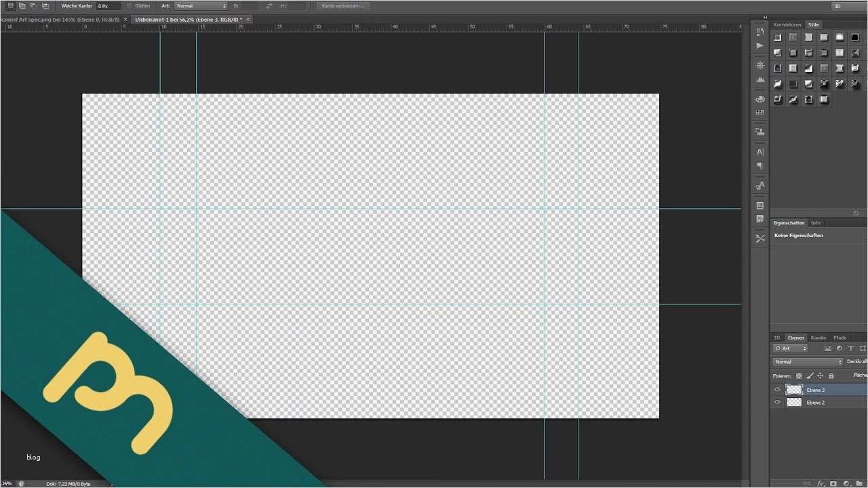Switch to the Pfade tab
Image resolution: width=868 pixels, height=488 pixels.
click(x=840, y=338)
